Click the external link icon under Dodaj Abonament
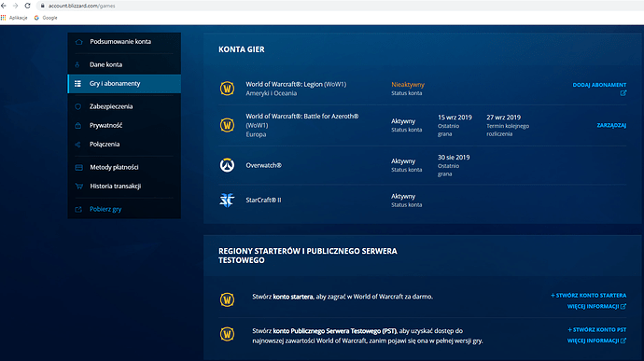The image size is (644, 361). (623, 93)
